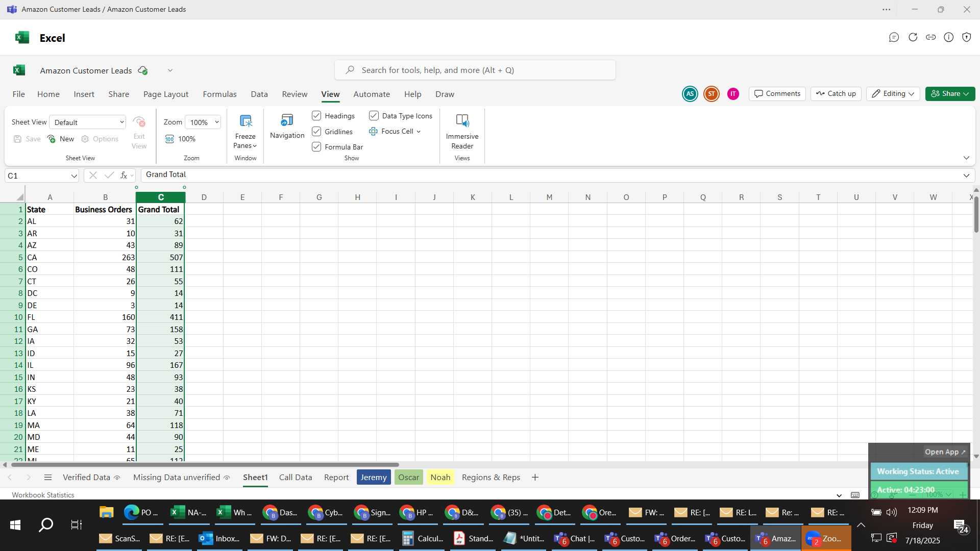The image size is (980, 551).
Task: Open the File menu
Action: pos(19,94)
